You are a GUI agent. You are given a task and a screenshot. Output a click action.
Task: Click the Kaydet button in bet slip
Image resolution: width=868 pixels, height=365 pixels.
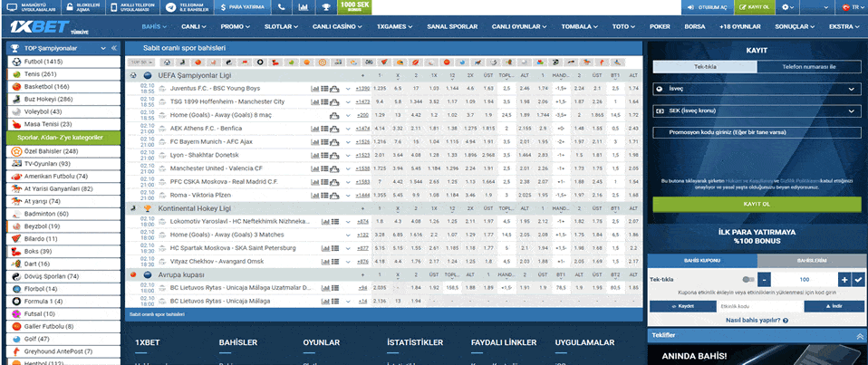click(682, 306)
